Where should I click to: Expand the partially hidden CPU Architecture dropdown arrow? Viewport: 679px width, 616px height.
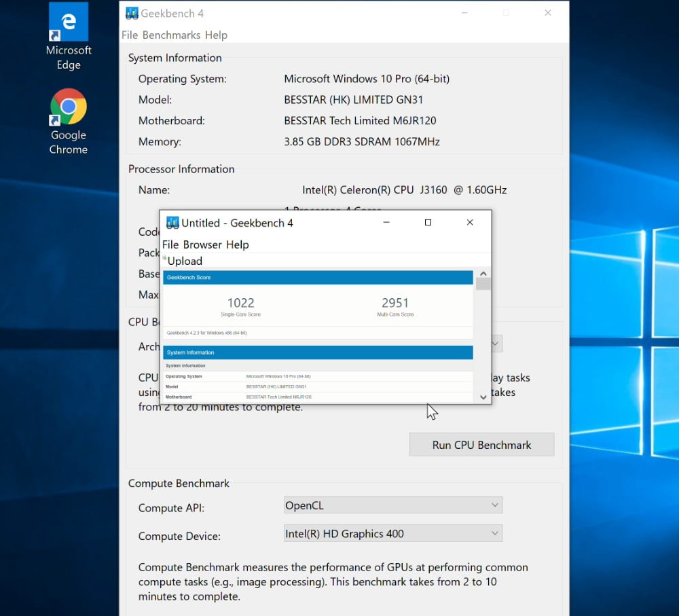(x=496, y=344)
